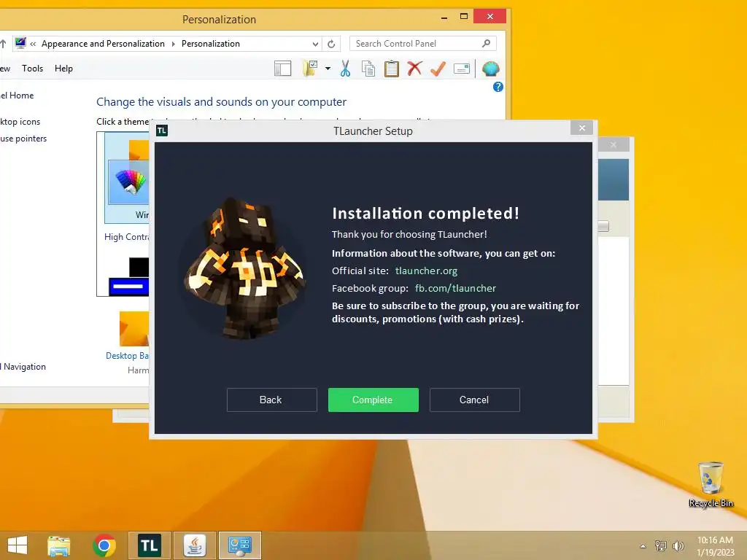The image size is (747, 560).
Task: Open the Help menu
Action: click(x=63, y=68)
